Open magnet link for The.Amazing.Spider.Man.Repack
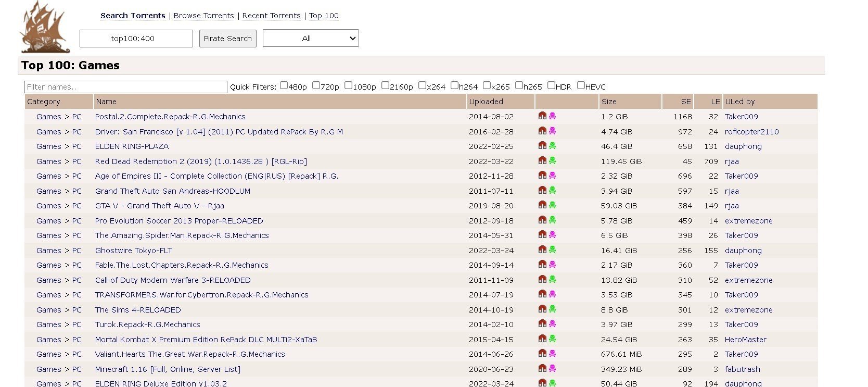The width and height of the screenshot is (868, 387). tap(542, 234)
